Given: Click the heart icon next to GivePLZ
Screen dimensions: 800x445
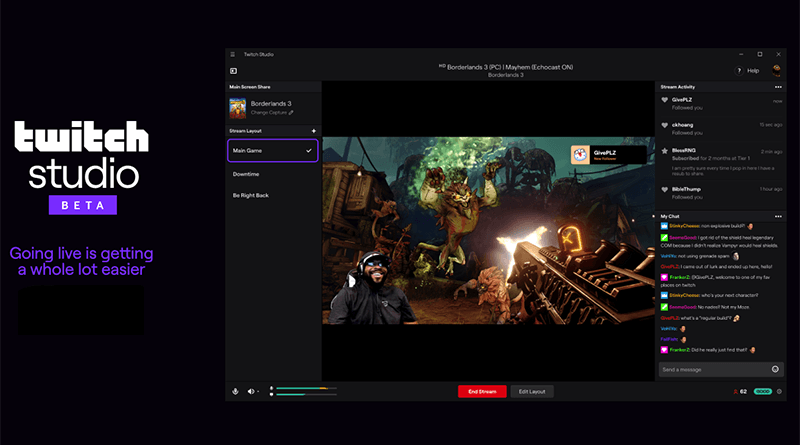Looking at the screenshot, I should click(x=664, y=100).
